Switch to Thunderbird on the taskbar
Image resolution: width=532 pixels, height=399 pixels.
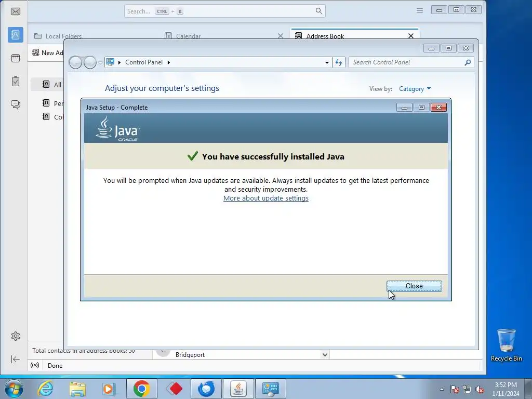[x=206, y=389]
